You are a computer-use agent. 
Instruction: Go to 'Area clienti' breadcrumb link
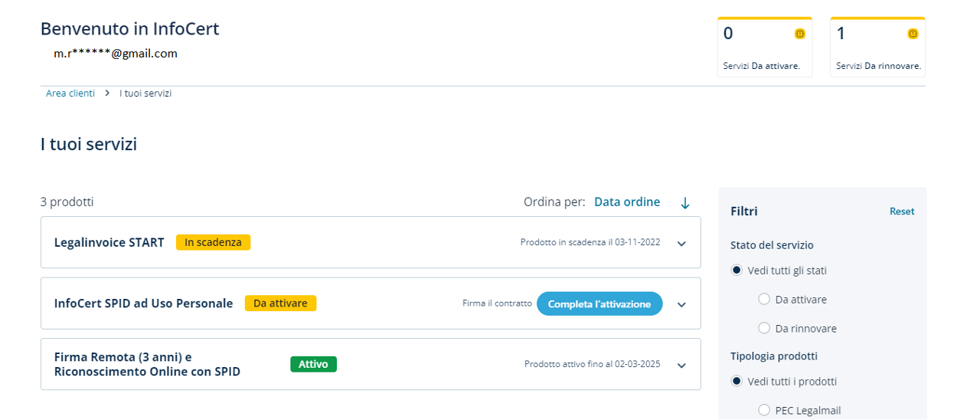[70, 94]
